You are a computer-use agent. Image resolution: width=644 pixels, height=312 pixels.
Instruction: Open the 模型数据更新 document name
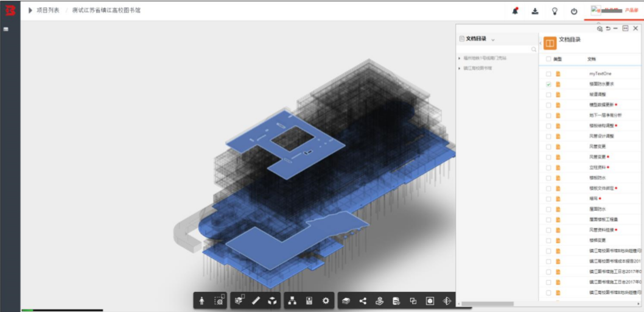(602, 105)
